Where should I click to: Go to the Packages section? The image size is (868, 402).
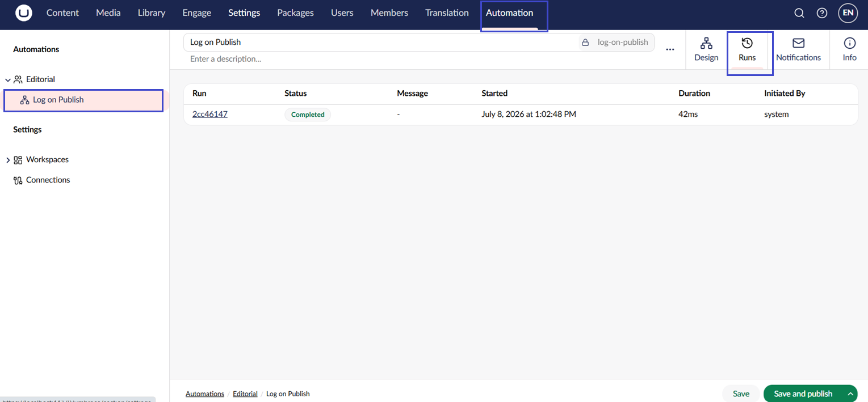tap(295, 13)
